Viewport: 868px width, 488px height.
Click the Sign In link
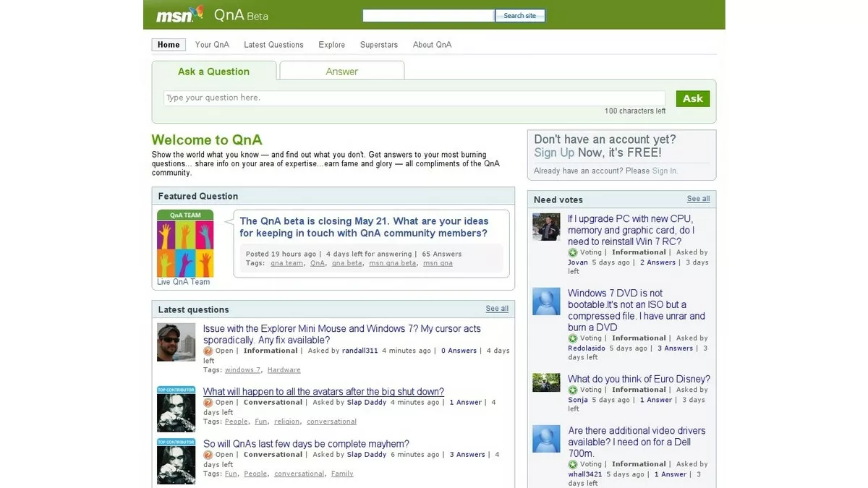[665, 171]
